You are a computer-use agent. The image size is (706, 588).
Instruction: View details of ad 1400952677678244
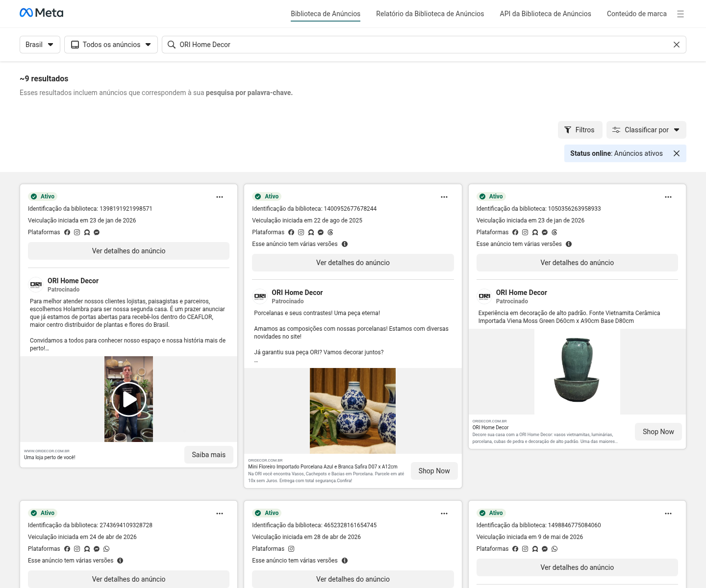pos(353,263)
